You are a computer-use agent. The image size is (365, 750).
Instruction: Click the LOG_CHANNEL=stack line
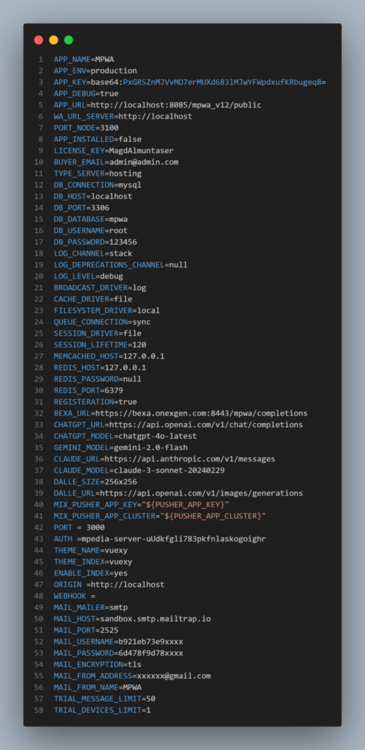click(x=93, y=254)
